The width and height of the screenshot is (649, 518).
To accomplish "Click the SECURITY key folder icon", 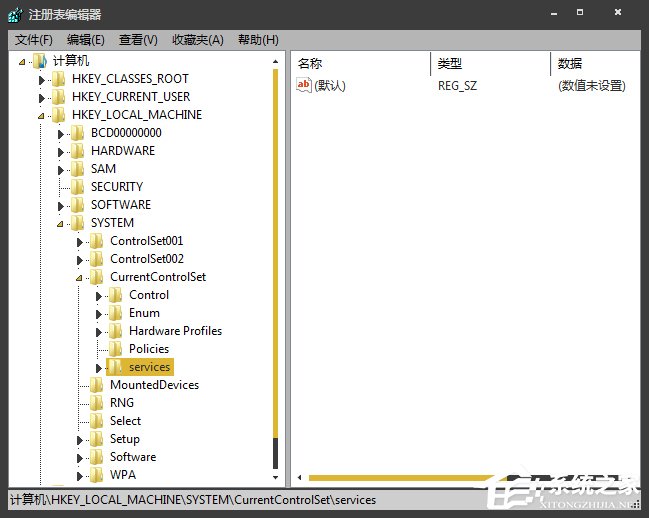I will pyautogui.click(x=78, y=187).
